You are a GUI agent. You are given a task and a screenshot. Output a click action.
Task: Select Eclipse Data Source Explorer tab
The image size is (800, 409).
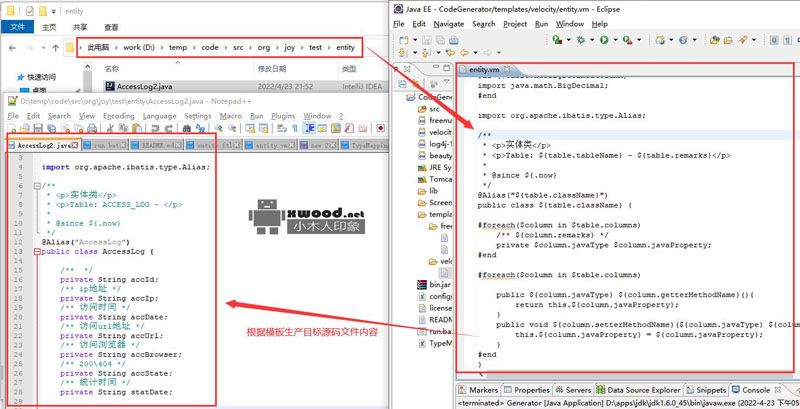(638, 390)
